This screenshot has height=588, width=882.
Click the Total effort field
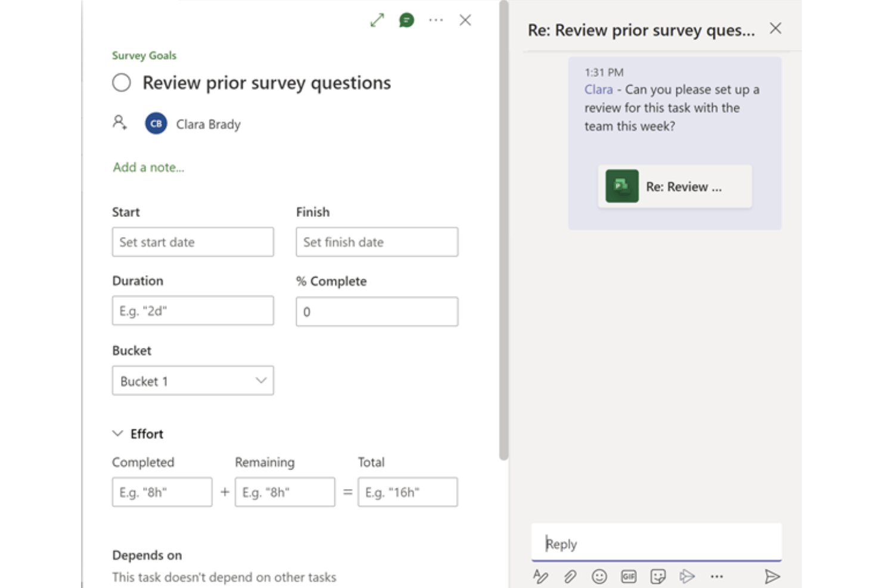point(408,492)
